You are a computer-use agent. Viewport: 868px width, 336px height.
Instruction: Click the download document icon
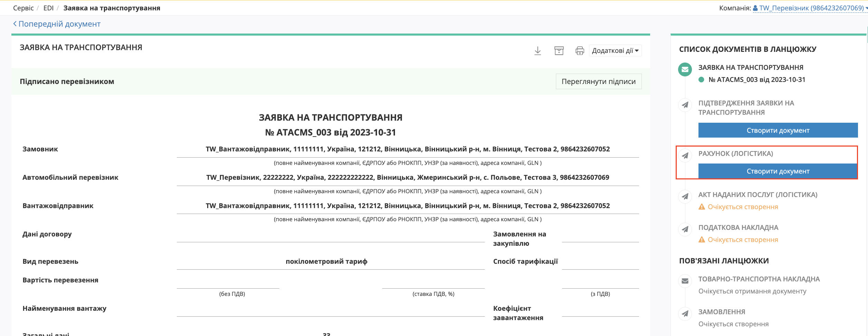(x=538, y=51)
